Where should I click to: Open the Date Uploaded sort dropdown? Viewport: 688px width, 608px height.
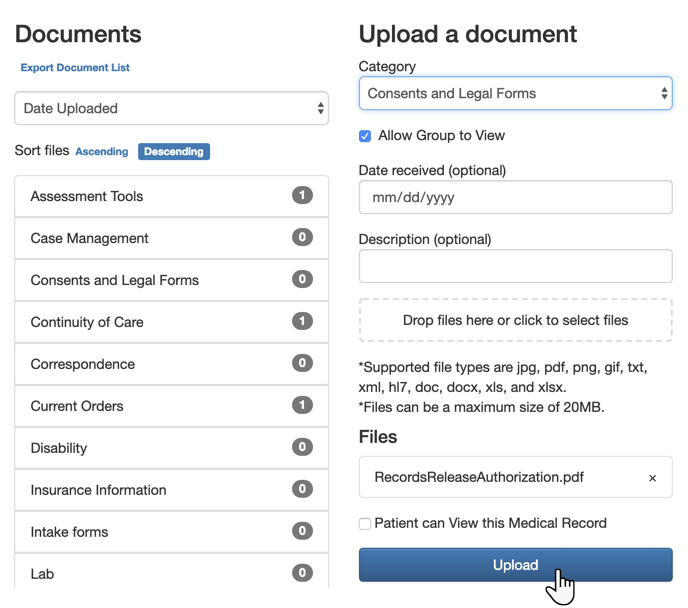pyautogui.click(x=172, y=108)
